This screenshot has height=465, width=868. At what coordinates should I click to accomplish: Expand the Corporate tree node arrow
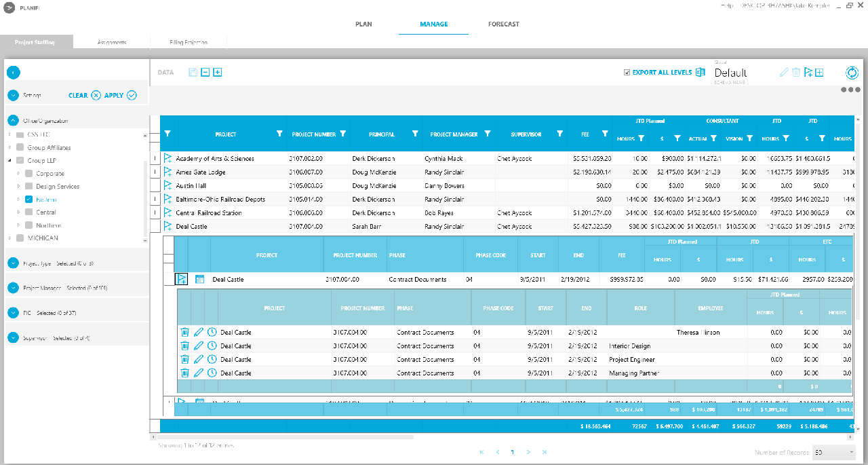18,174
